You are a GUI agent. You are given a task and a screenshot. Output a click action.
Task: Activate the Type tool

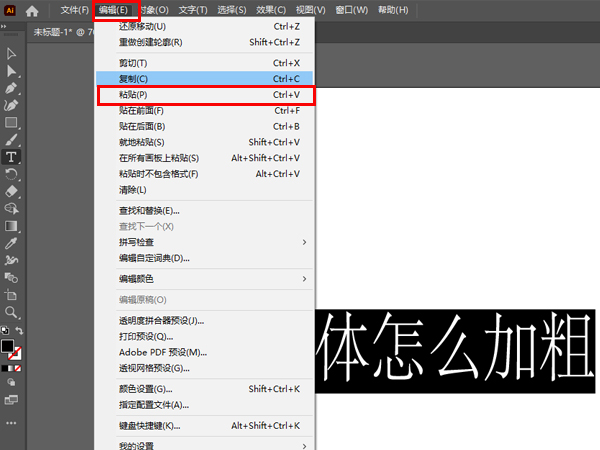12,157
